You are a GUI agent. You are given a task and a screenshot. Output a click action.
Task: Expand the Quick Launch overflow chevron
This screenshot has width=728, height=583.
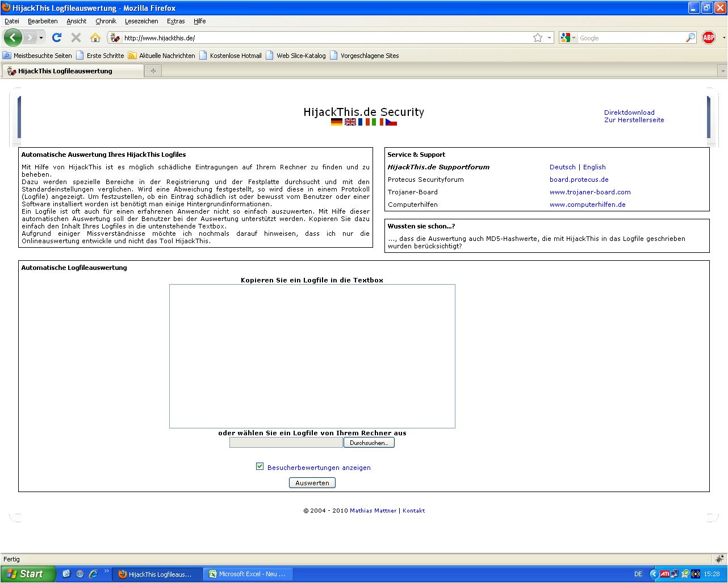click(x=106, y=572)
